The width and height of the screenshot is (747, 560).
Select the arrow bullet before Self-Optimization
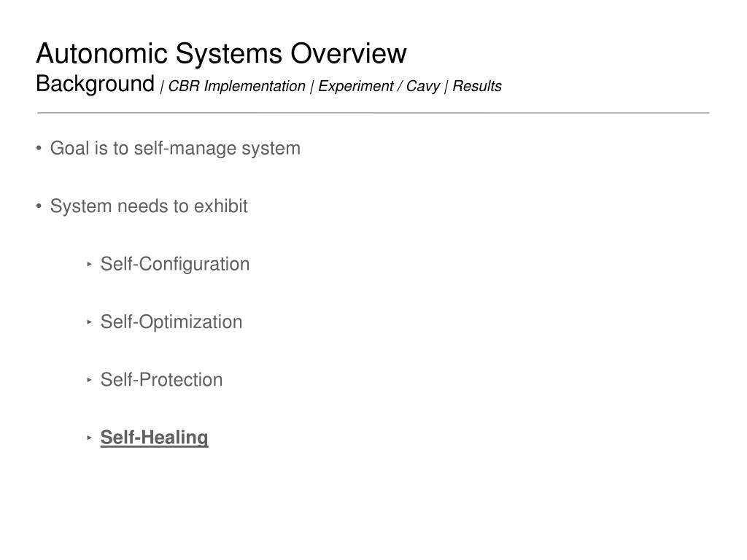pyautogui.click(x=89, y=322)
